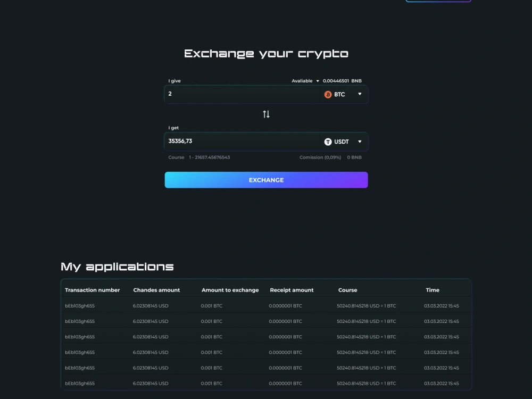
Task: Click the My applications heading
Action: pos(117,266)
